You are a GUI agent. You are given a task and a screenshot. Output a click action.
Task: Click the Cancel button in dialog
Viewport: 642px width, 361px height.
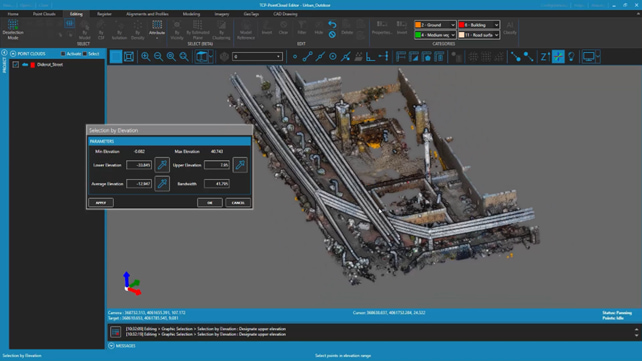click(x=238, y=203)
